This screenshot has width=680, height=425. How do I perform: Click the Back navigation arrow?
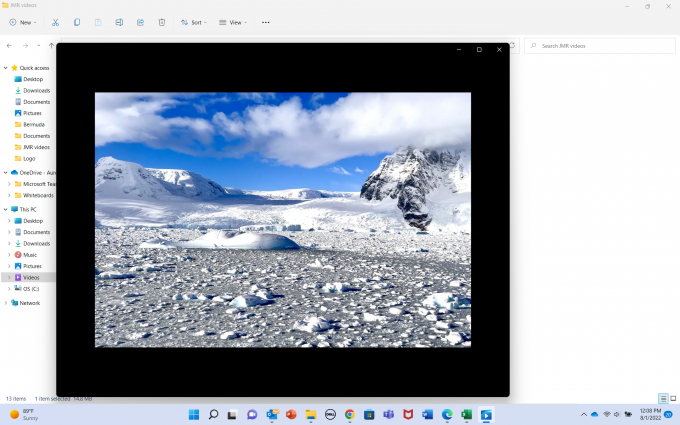[9, 45]
